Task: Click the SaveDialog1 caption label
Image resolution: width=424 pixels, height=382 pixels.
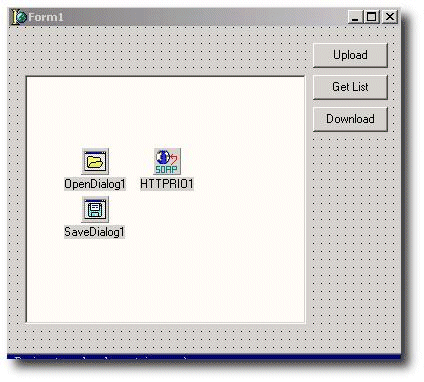Action: point(94,232)
